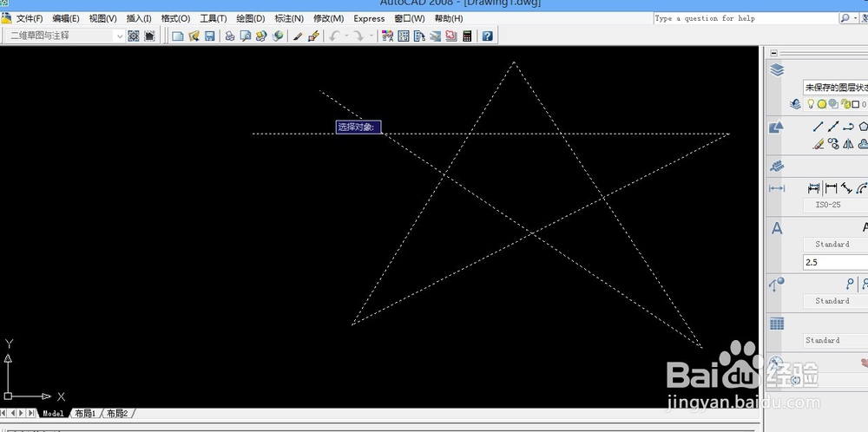This screenshot has width=868, height=432.
Task: Open the 编辑(E) menu
Action: click(x=66, y=18)
